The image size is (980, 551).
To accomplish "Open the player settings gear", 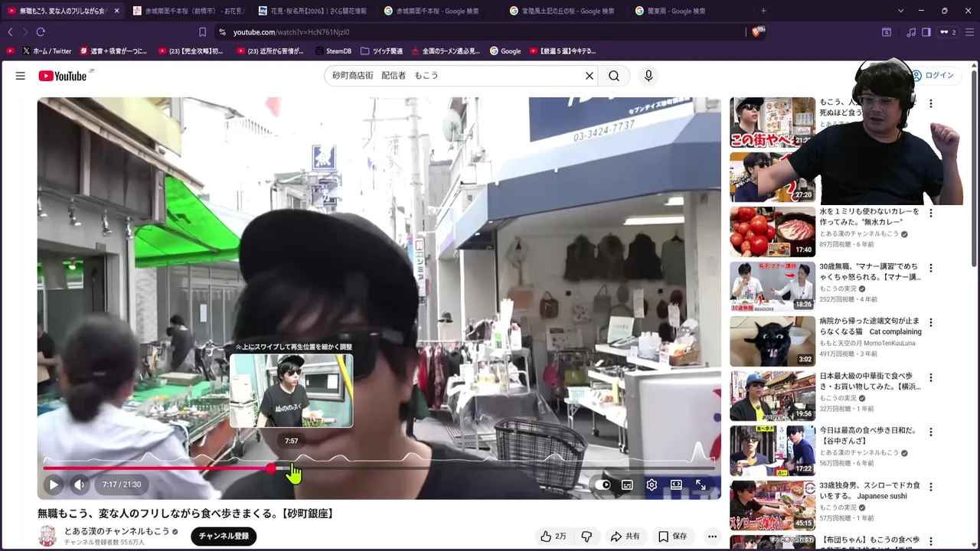I will click(x=652, y=484).
